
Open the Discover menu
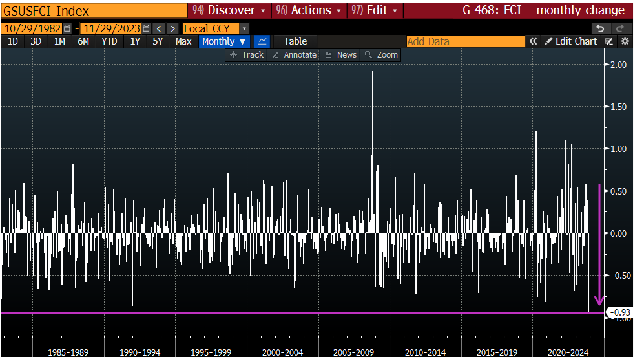coord(229,10)
